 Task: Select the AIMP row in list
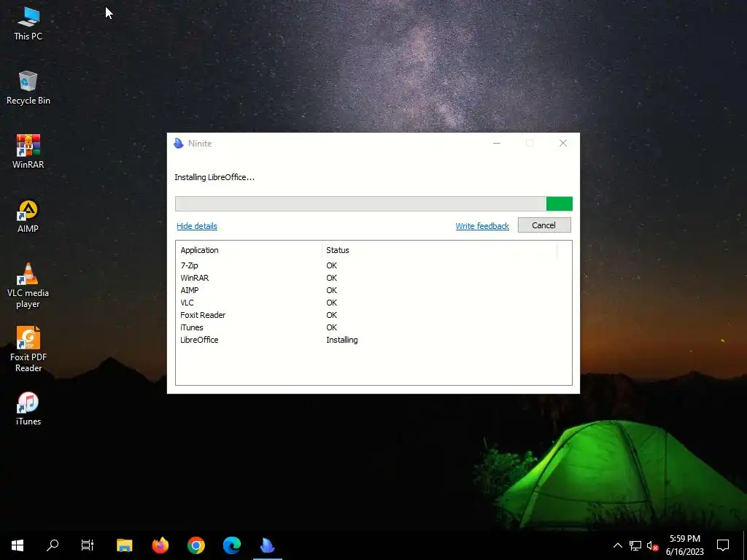click(373, 290)
